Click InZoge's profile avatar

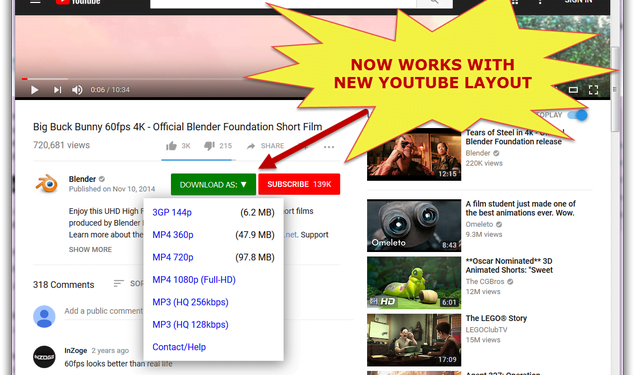44,357
